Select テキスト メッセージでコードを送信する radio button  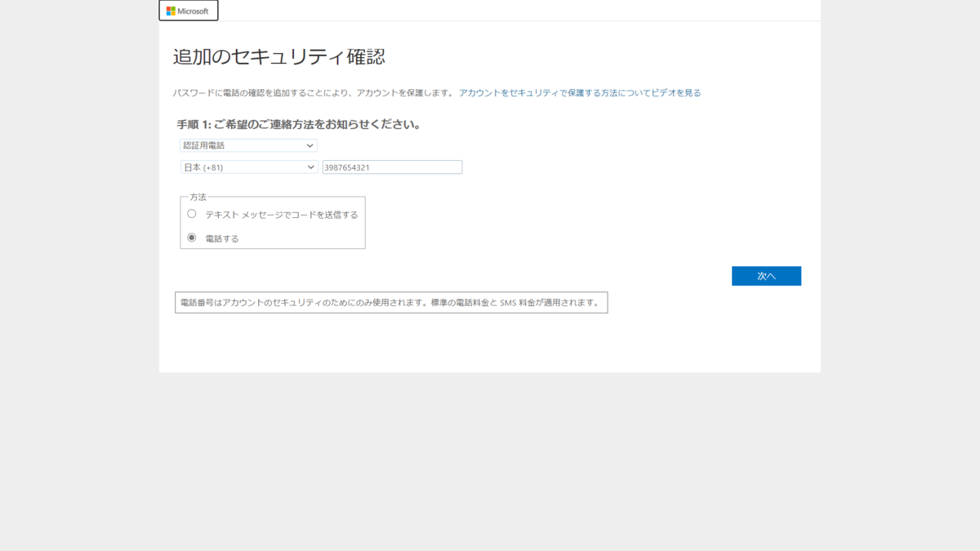click(x=192, y=214)
